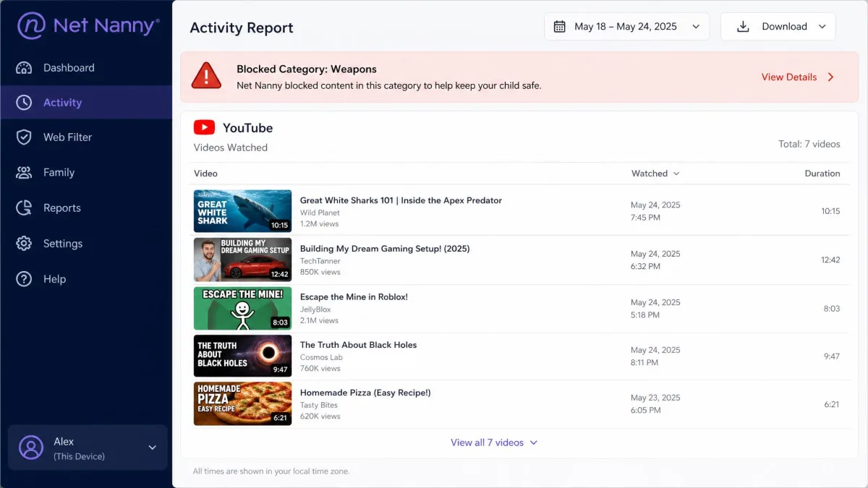Click the Homemade Pizza thumbnail
This screenshot has height=488, width=868.
point(242,403)
